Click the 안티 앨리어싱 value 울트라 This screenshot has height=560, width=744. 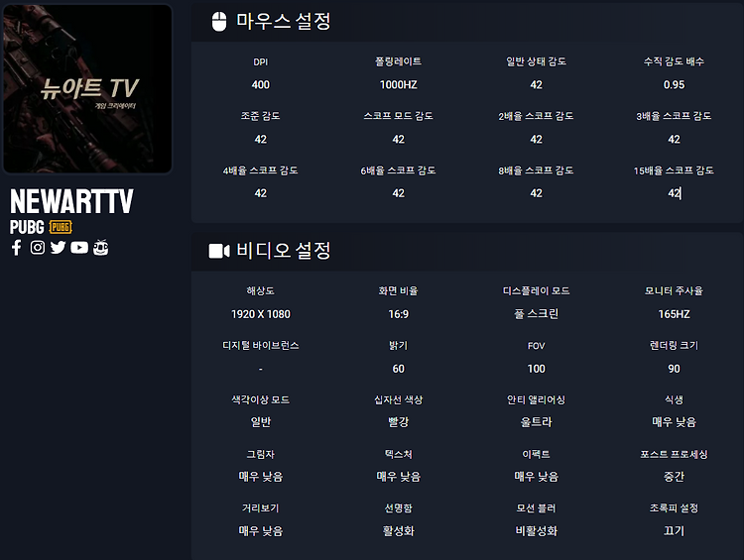click(x=536, y=422)
